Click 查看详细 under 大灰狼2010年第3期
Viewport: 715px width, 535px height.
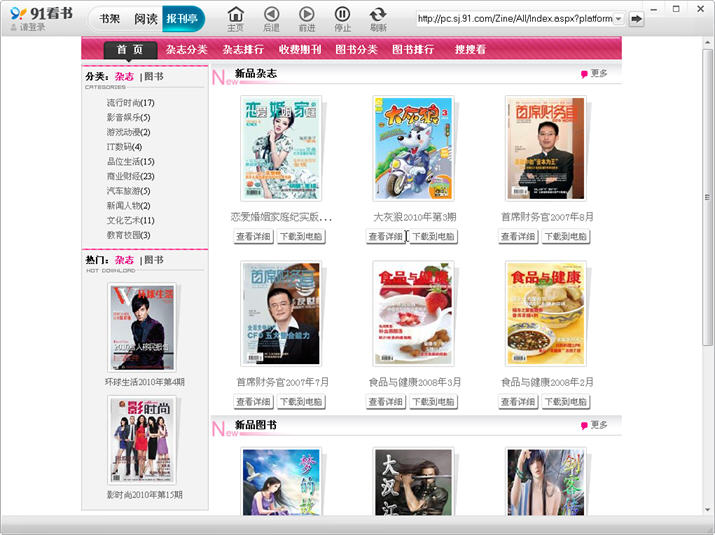(x=385, y=237)
